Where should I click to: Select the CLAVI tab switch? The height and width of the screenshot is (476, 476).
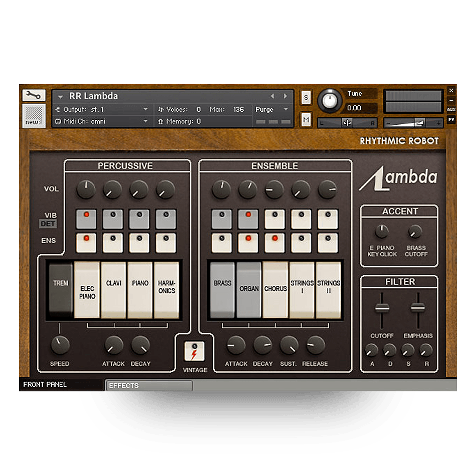click(x=114, y=290)
